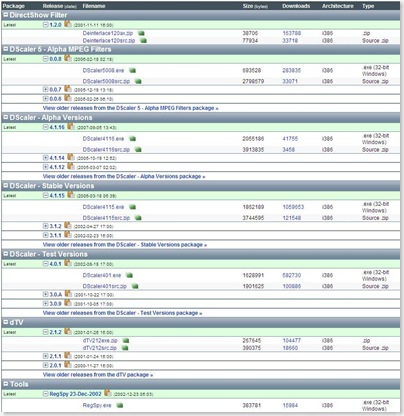Viewport: 404px width, 416px height.
Task: Collapse the DScaler 5 - Alpha MPEG Filters section
Action: point(6,49)
